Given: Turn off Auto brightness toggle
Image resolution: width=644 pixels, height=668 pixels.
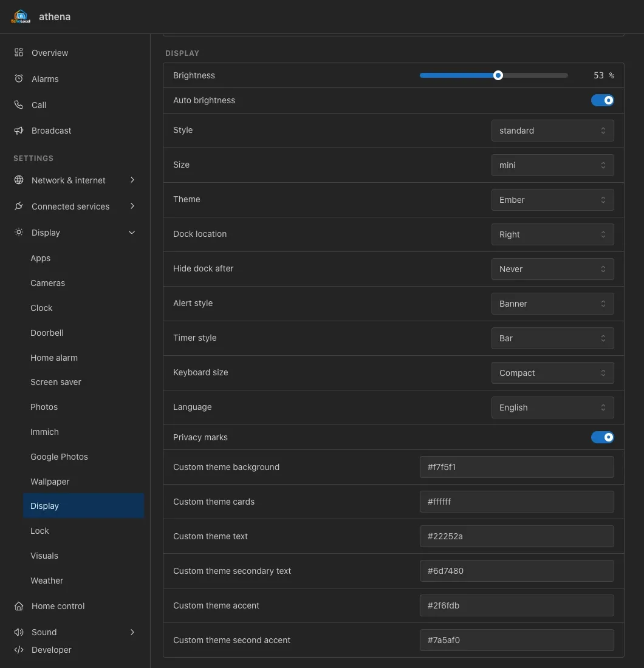Looking at the screenshot, I should 602,100.
